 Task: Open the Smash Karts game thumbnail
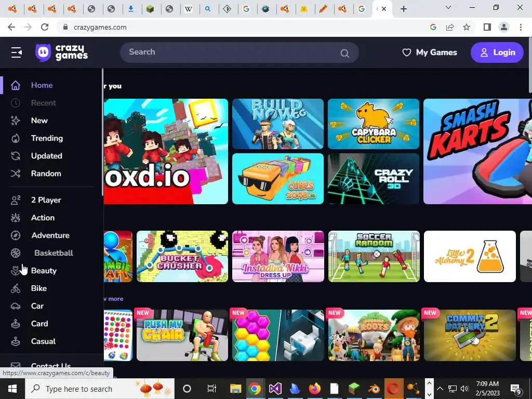coord(478,151)
